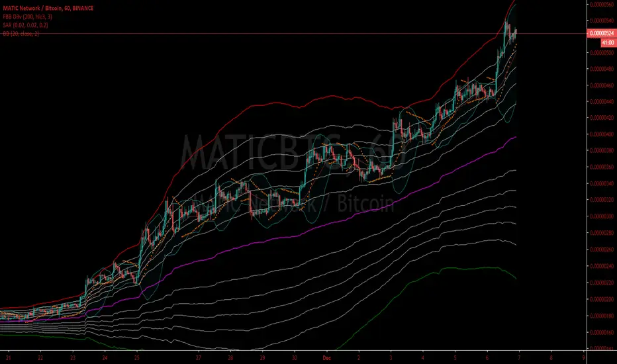Viewport: 617px width, 364px height.
Task: Click the date 21 on time axis
Action: point(8,357)
